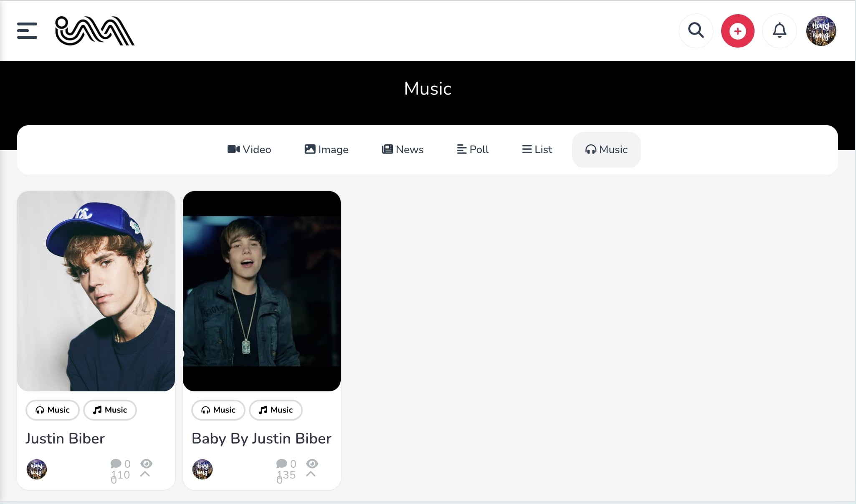This screenshot has height=504, width=856.
Task: Open the Baby By Justin Biber thumbnail
Action: [262, 291]
